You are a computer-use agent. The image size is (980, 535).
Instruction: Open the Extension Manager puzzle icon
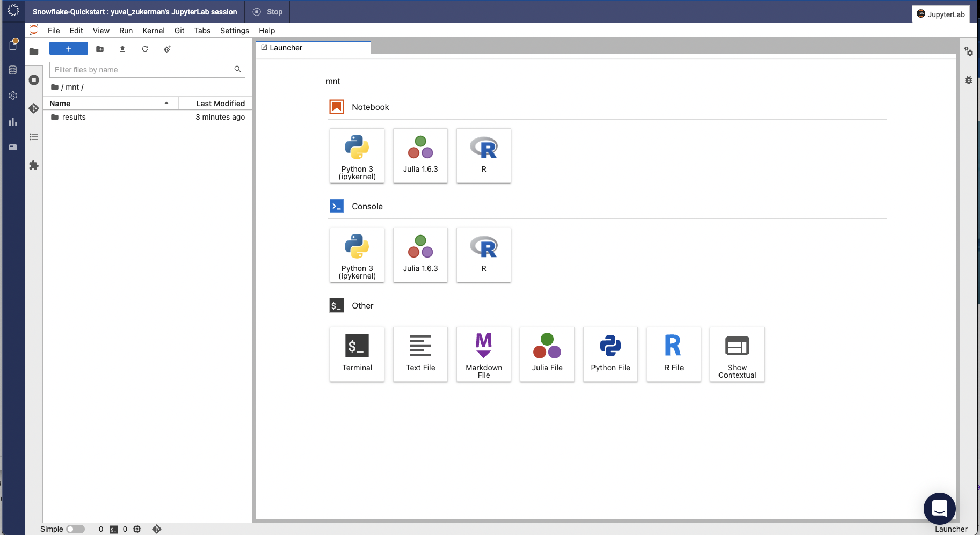point(34,165)
